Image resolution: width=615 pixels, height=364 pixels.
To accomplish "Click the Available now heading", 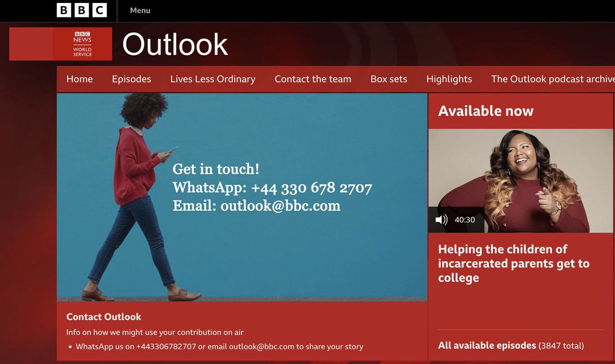I will (486, 111).
